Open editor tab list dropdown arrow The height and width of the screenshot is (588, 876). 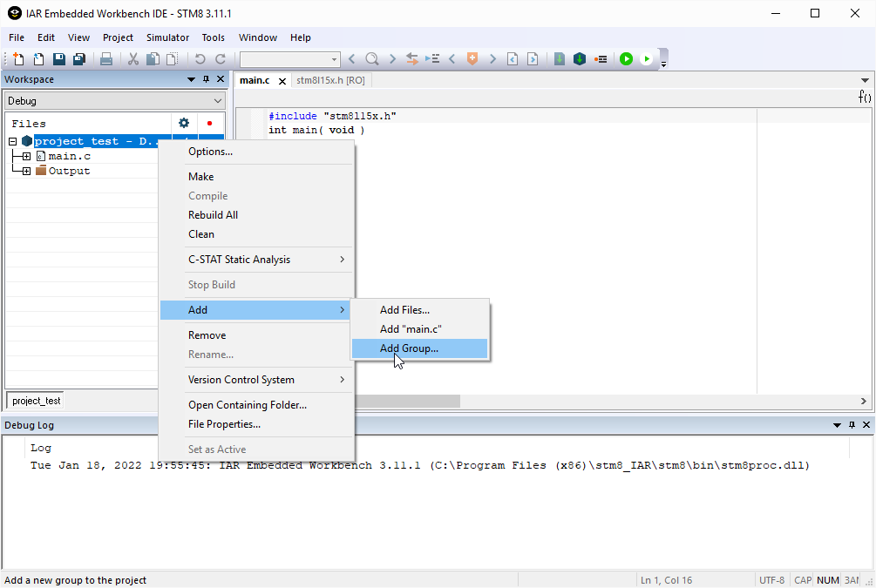[865, 80]
